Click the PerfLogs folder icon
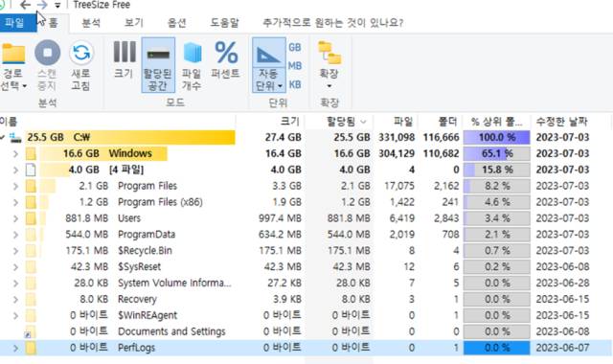The width and height of the screenshot is (613, 364). (31, 348)
